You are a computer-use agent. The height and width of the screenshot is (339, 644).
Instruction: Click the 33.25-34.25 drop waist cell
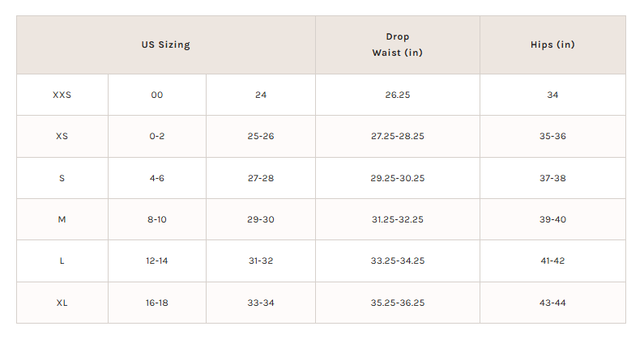(x=397, y=261)
